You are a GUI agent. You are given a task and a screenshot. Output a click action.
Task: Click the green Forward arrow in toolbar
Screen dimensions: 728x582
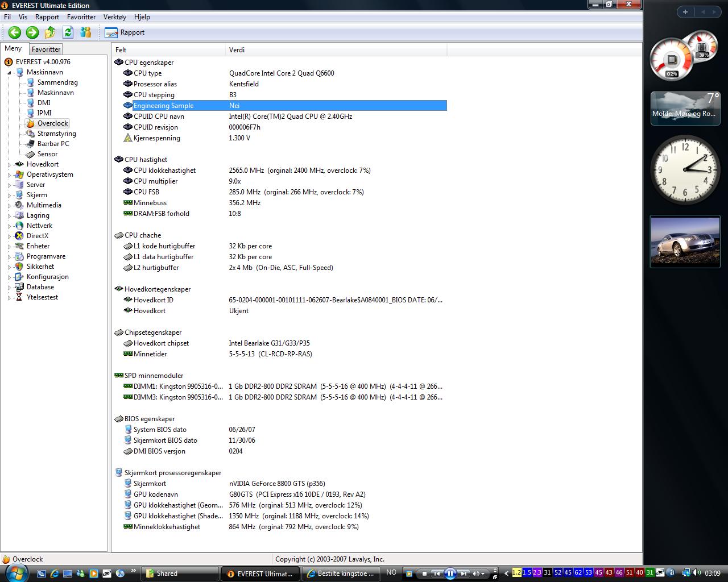(32, 32)
